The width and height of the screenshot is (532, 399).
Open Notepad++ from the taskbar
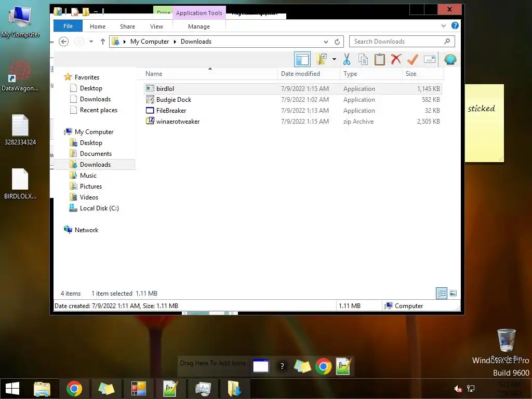point(170,389)
